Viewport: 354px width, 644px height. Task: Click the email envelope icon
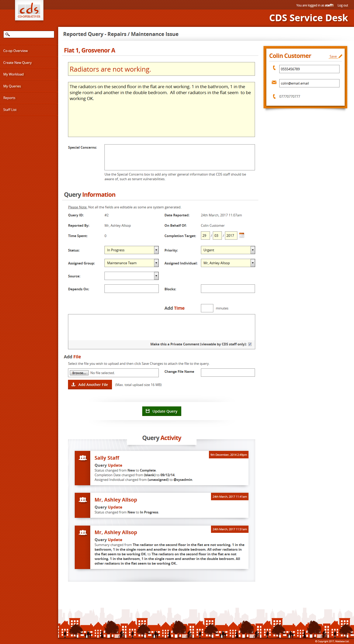point(274,83)
